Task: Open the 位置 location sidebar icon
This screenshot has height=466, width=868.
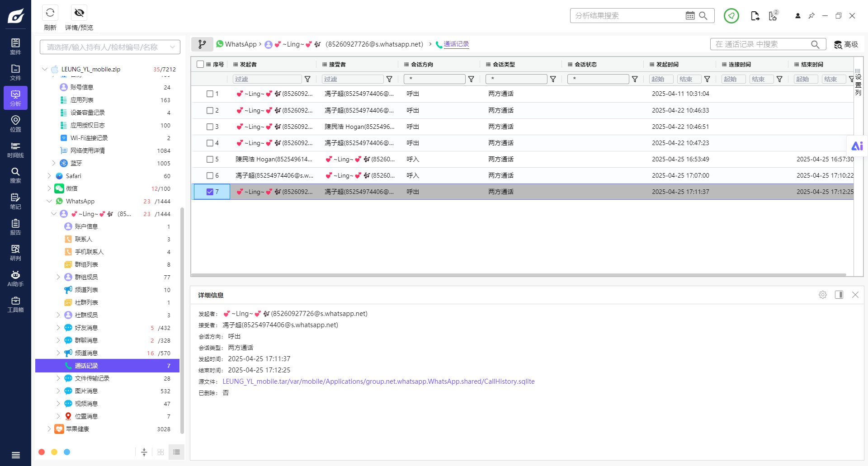Action: pyautogui.click(x=15, y=124)
